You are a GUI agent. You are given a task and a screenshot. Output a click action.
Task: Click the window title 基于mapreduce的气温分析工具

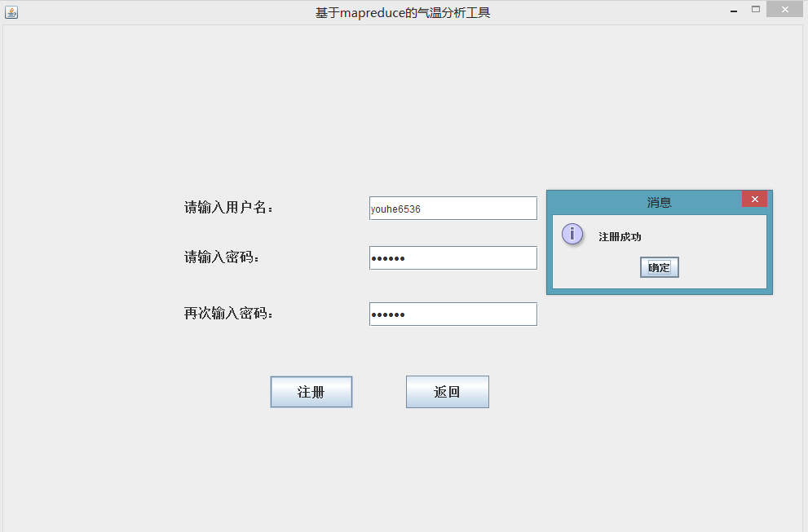(x=403, y=13)
